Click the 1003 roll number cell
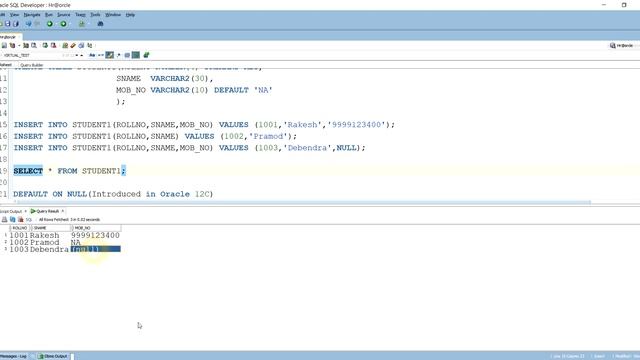640x360 pixels. pos(19,249)
